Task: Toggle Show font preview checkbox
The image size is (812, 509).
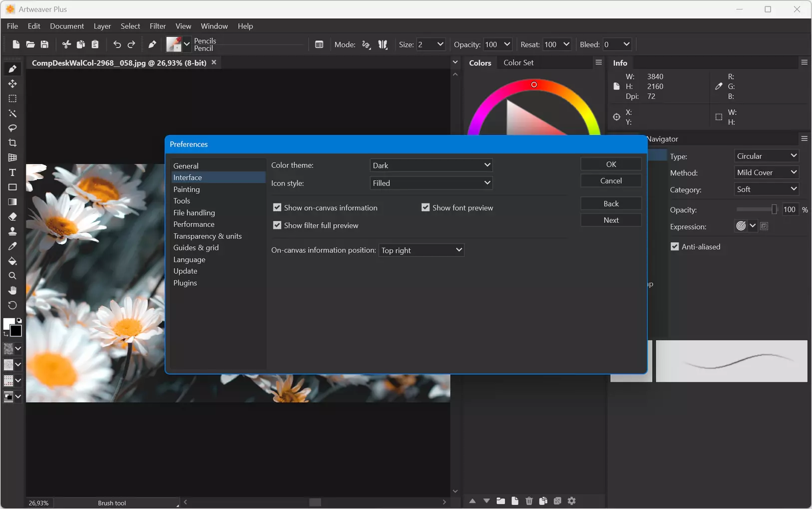Action: [x=425, y=208]
